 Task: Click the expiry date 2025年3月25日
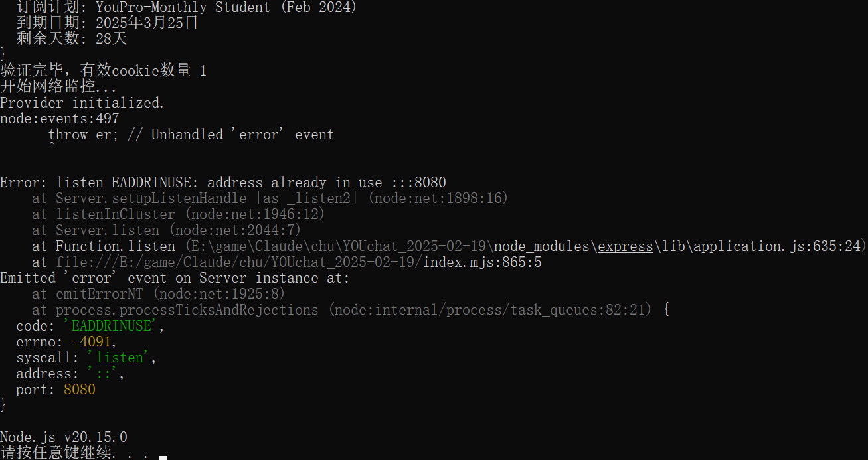[147, 23]
